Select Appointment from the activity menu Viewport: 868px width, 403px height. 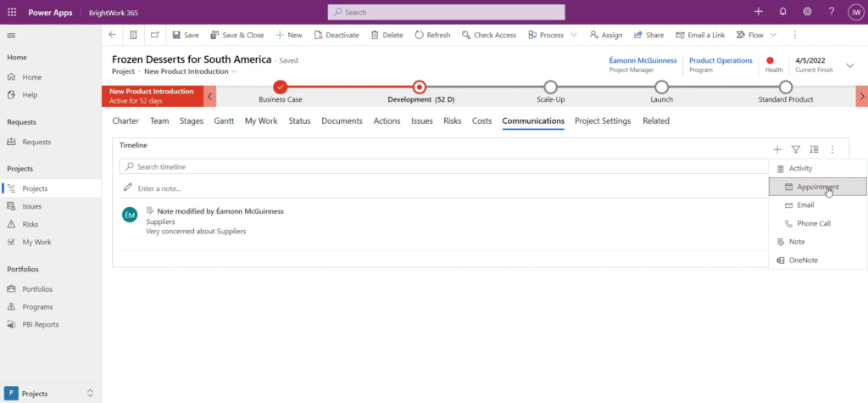click(817, 187)
